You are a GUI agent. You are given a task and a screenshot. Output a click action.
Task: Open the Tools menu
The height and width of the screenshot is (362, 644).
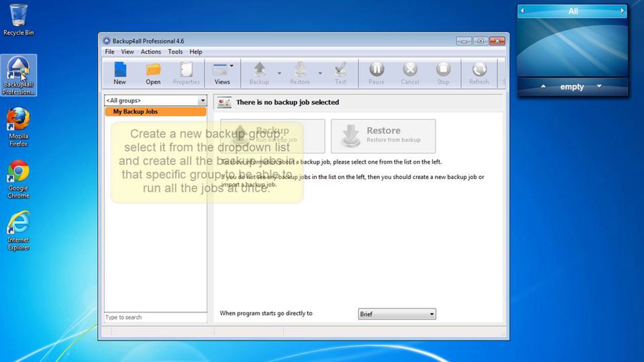pyautogui.click(x=175, y=52)
